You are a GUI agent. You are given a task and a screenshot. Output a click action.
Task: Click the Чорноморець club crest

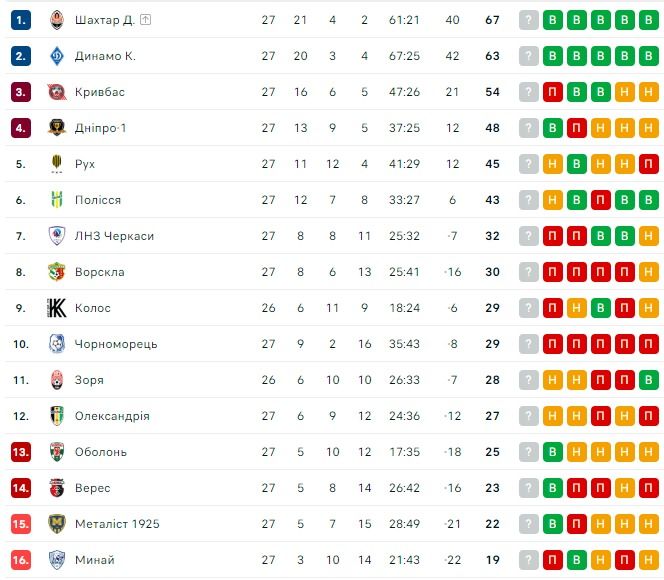[x=56, y=344]
